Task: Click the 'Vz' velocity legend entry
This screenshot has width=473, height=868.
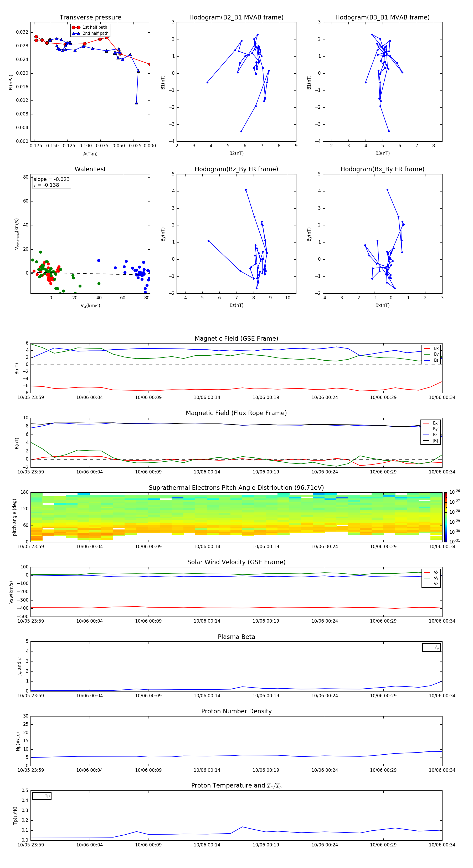Action: point(431,584)
